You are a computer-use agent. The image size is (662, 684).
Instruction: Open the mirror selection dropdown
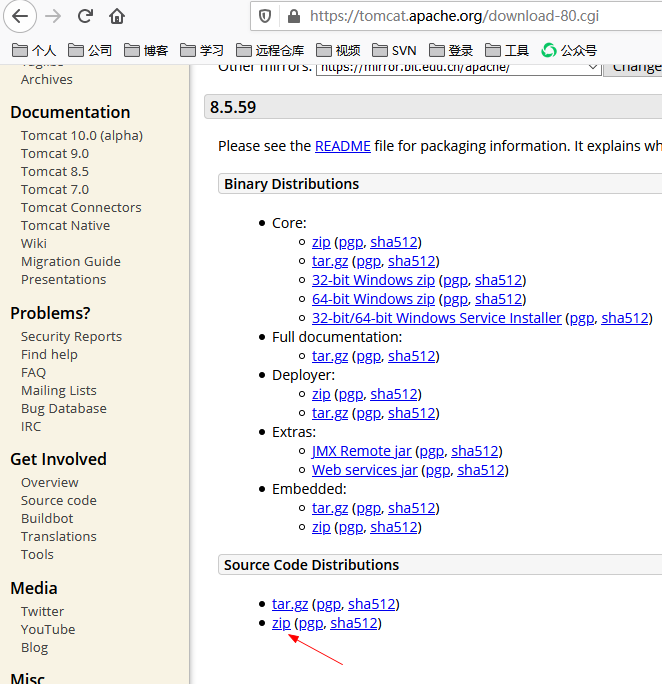[458, 67]
